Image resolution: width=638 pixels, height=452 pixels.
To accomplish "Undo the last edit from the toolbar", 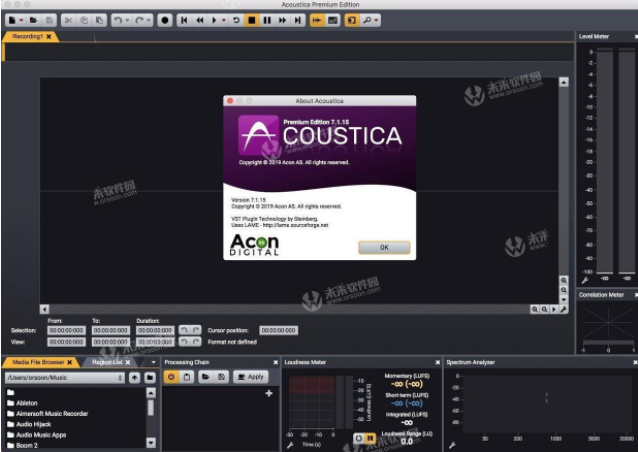I will (118, 20).
